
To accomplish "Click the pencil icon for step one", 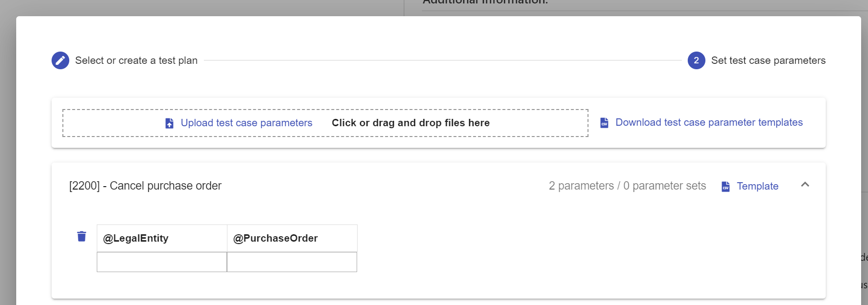I will 60,60.
